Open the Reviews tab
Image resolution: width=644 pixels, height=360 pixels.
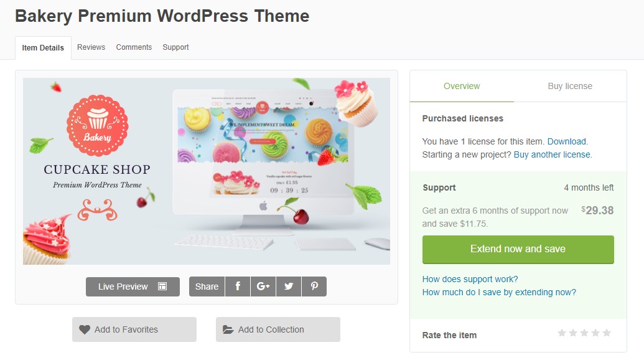pos(91,47)
